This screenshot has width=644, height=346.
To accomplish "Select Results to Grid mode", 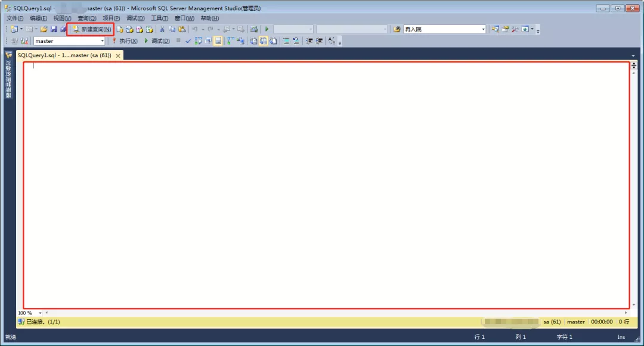I will click(264, 41).
